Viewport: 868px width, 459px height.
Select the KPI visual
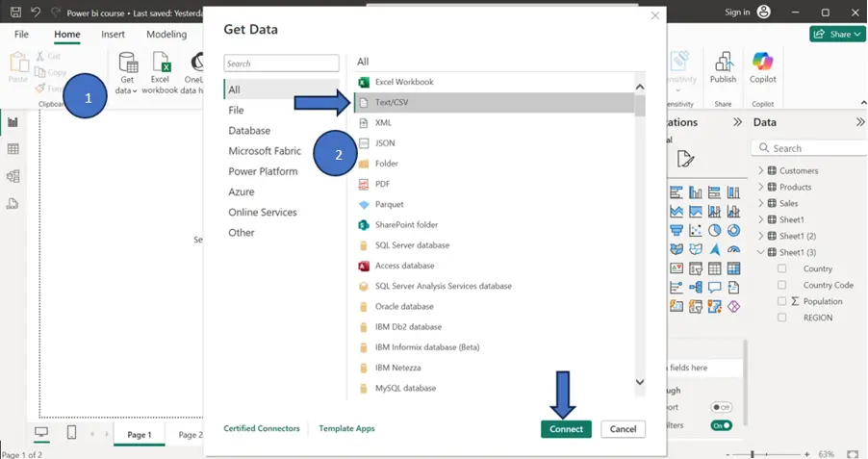tap(677, 268)
